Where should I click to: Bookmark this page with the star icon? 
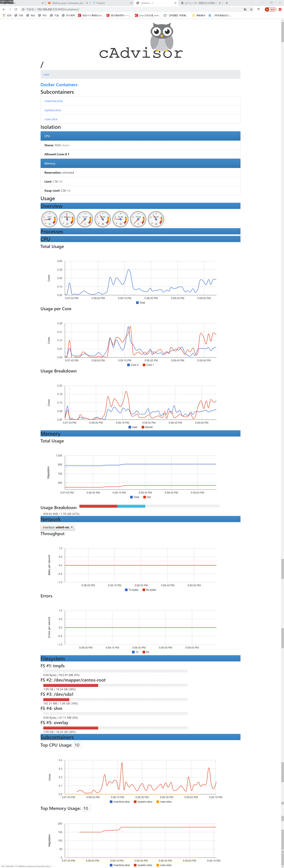[x=251, y=9]
